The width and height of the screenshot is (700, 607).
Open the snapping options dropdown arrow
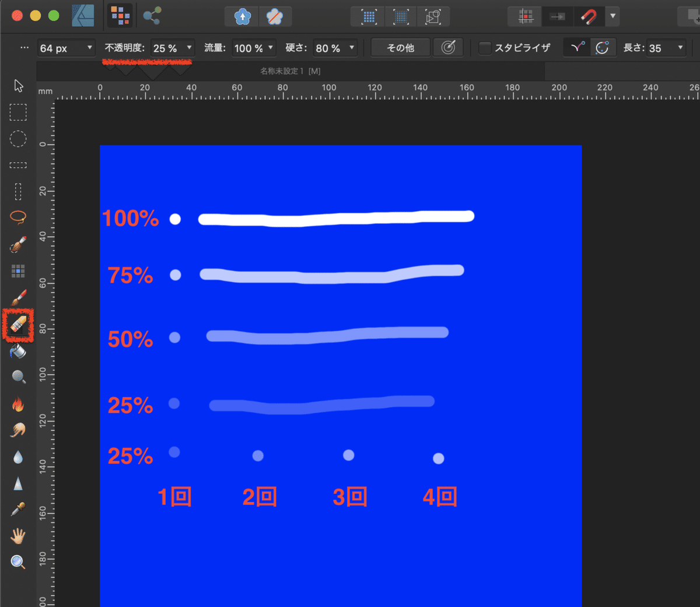[612, 16]
